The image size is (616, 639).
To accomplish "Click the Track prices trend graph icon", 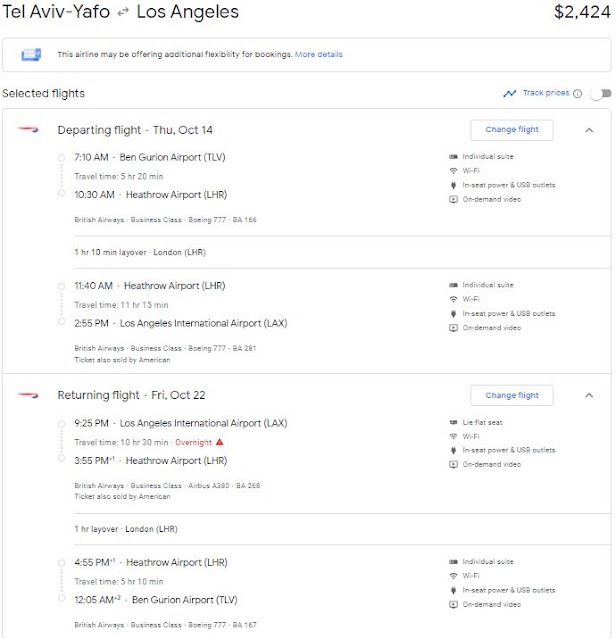I will coord(509,94).
